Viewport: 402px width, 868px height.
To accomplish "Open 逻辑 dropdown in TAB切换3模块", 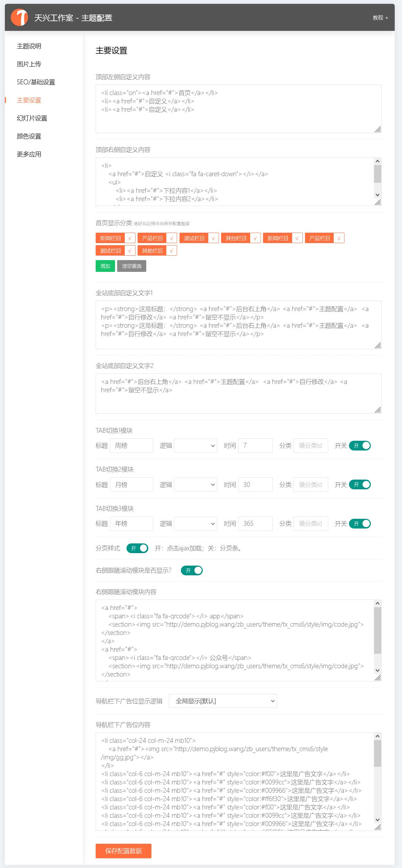I will tap(196, 524).
